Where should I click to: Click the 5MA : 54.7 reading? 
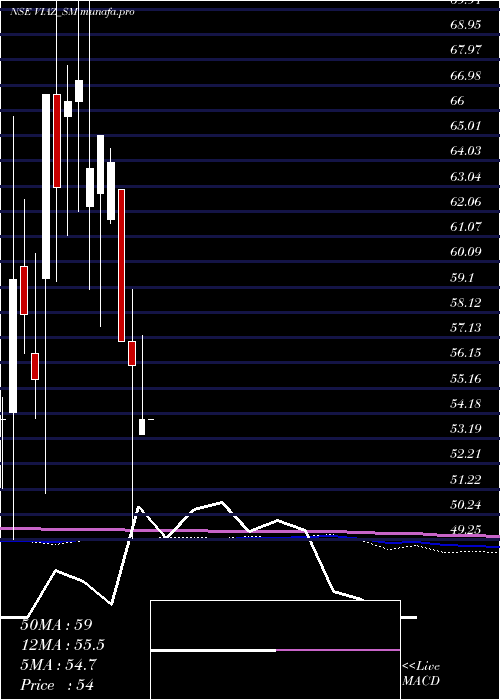(x=58, y=665)
